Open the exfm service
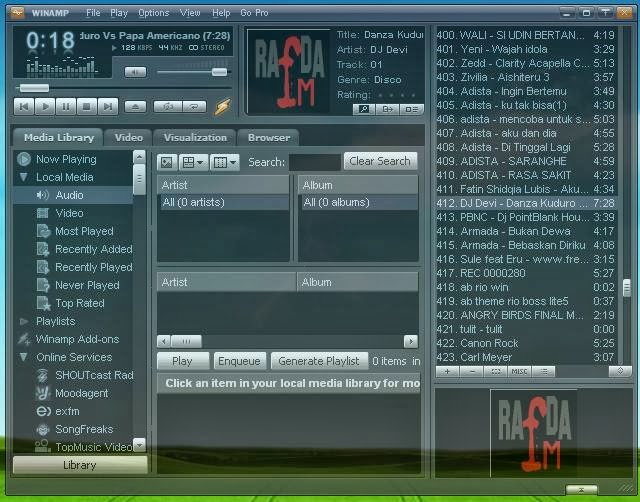 pyautogui.click(x=67, y=411)
